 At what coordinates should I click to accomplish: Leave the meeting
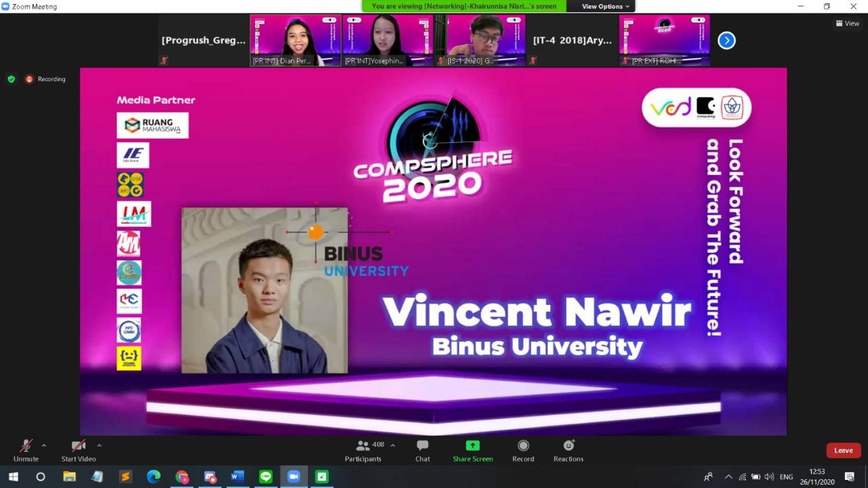coord(844,450)
